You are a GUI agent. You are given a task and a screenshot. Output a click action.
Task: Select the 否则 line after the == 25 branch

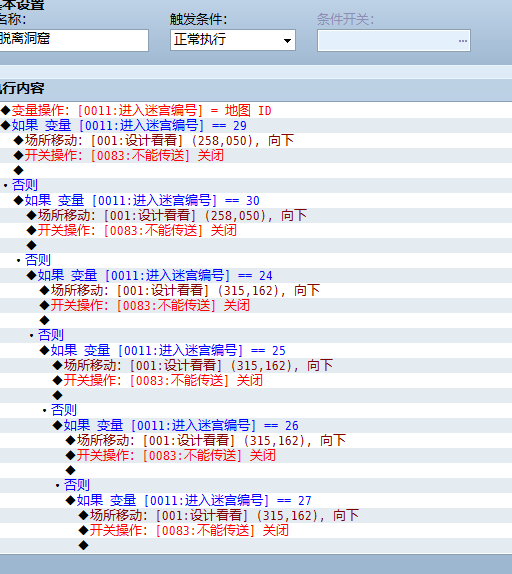(256, 410)
